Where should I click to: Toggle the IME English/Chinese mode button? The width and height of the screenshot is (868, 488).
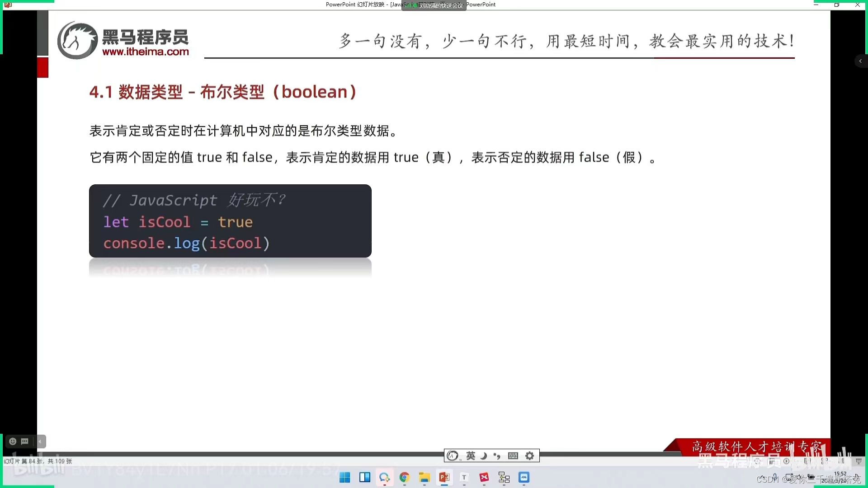tap(471, 456)
